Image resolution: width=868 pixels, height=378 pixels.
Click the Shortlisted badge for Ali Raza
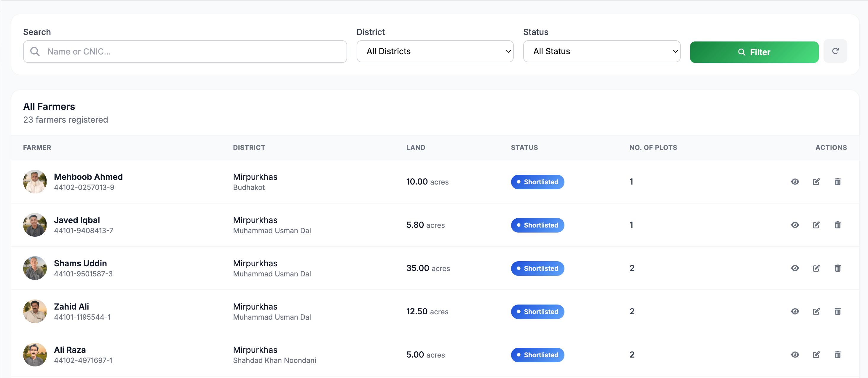tap(537, 355)
